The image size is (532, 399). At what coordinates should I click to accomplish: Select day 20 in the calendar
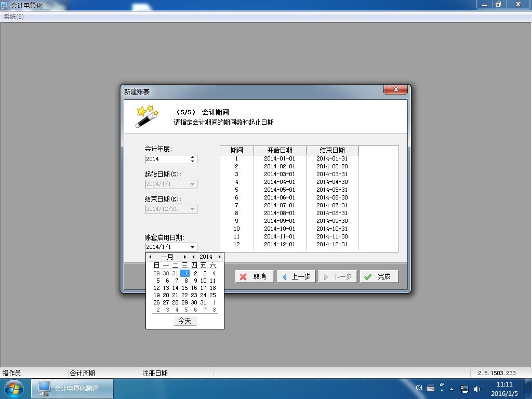(166, 295)
